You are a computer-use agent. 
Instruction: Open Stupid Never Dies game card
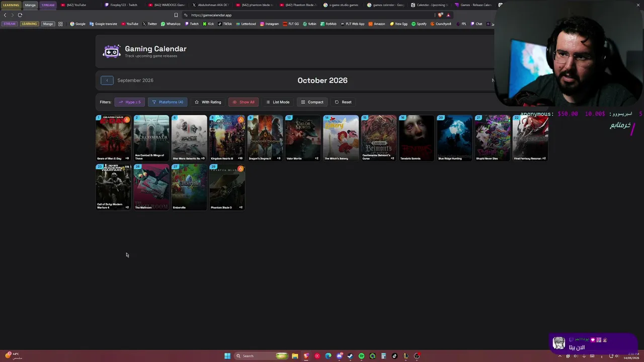(x=493, y=138)
